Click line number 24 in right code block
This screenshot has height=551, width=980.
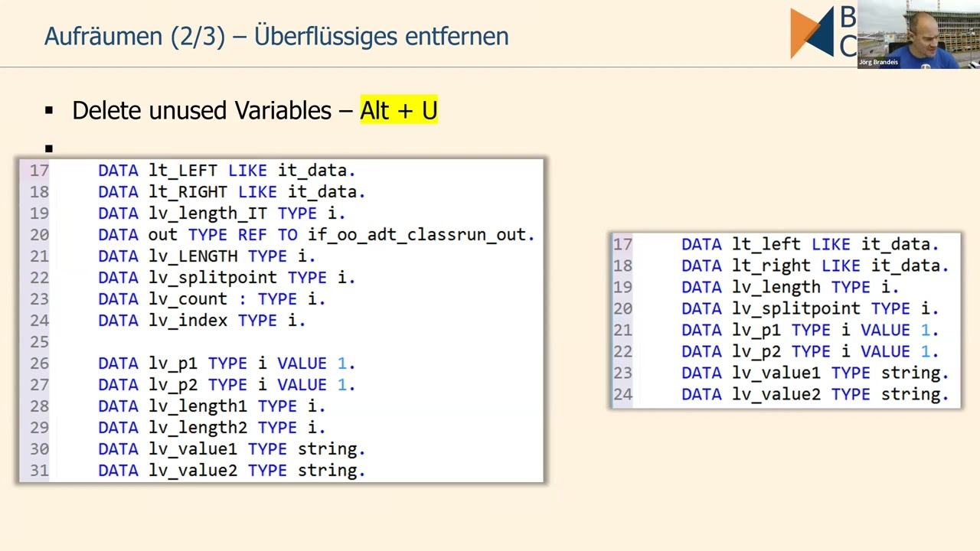click(622, 394)
